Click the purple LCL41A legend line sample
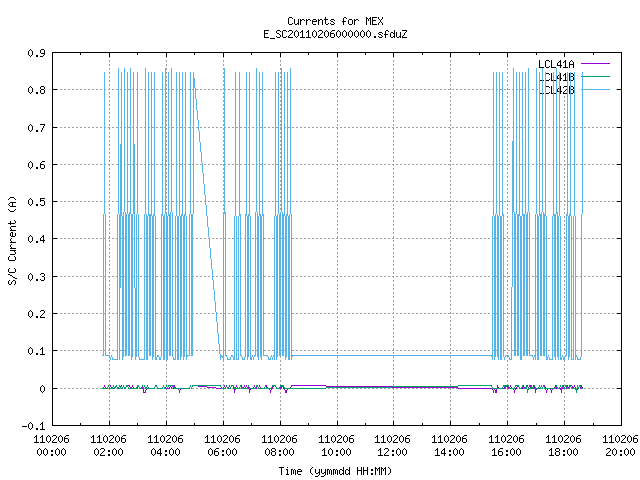 (596, 64)
